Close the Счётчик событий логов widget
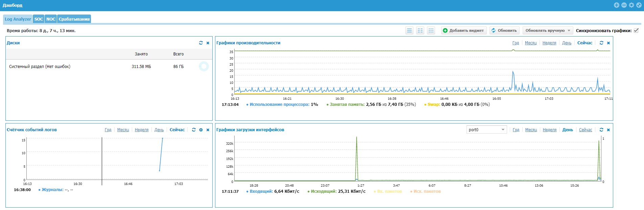The height and width of the screenshot is (210, 644). pyautogui.click(x=208, y=130)
